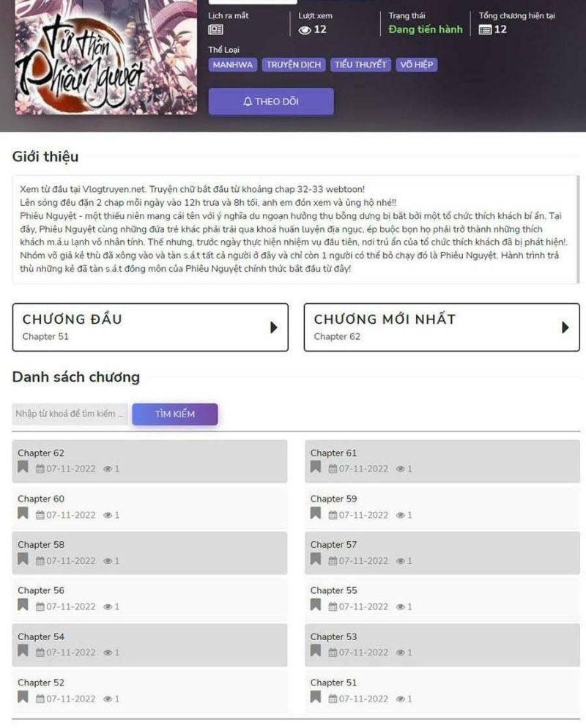586x728 pixels.
Task: Click the chapter keyword search field
Action: coord(70,414)
